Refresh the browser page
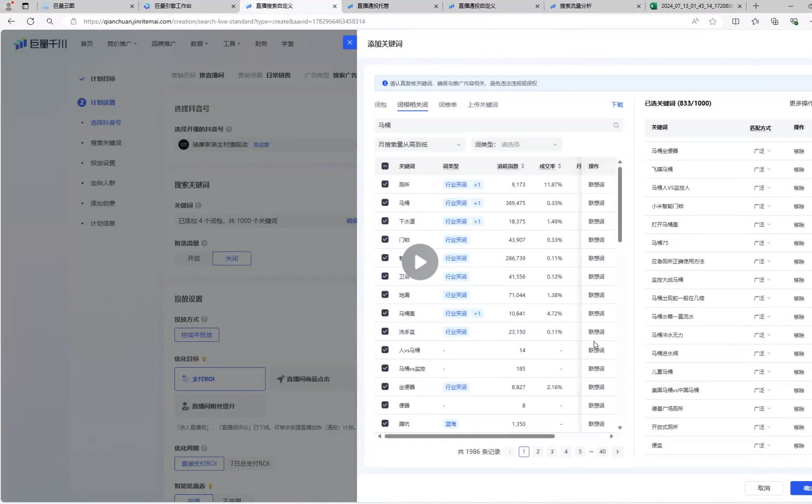This screenshot has width=812, height=504. pos(31,21)
